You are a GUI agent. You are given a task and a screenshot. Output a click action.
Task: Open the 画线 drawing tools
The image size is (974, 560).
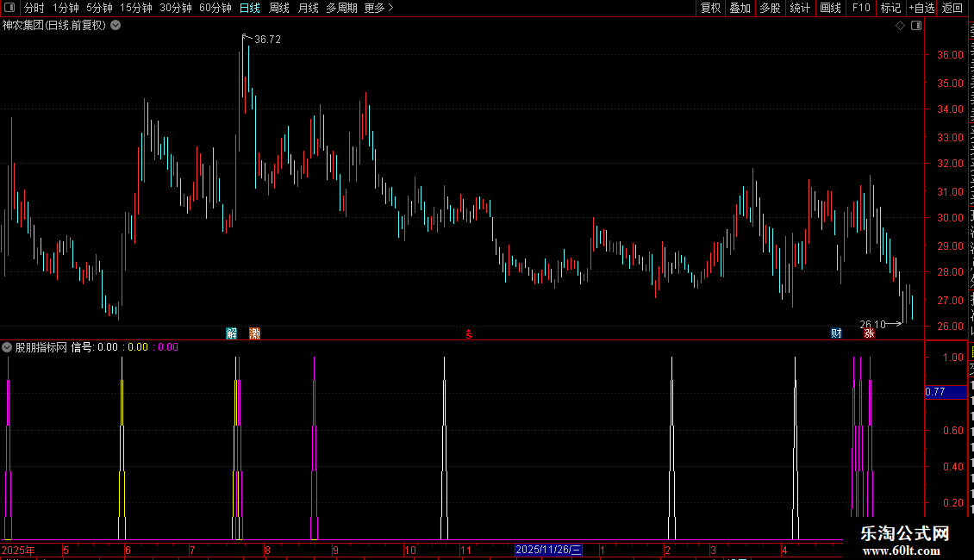830,8
